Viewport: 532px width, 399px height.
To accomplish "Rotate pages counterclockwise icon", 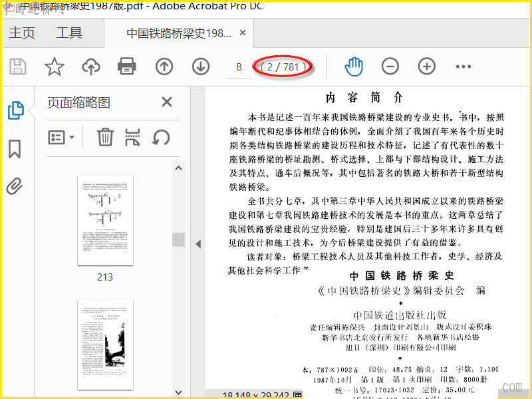I will click(x=161, y=138).
